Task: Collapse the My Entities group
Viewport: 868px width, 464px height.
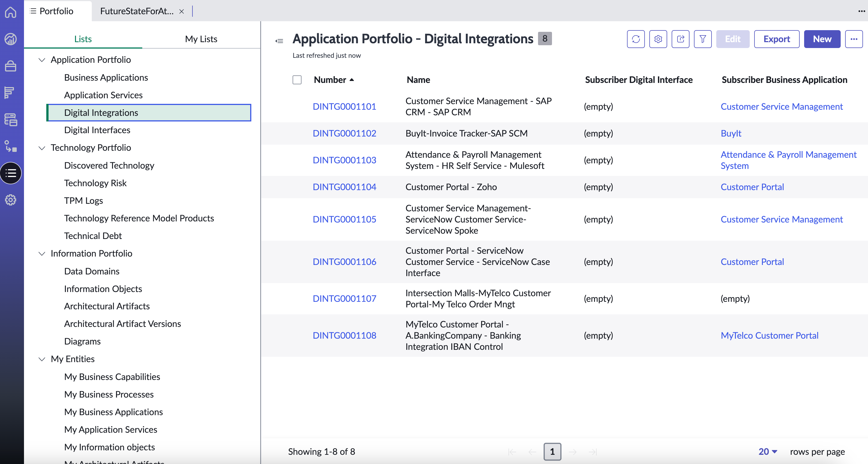Action: [42, 359]
